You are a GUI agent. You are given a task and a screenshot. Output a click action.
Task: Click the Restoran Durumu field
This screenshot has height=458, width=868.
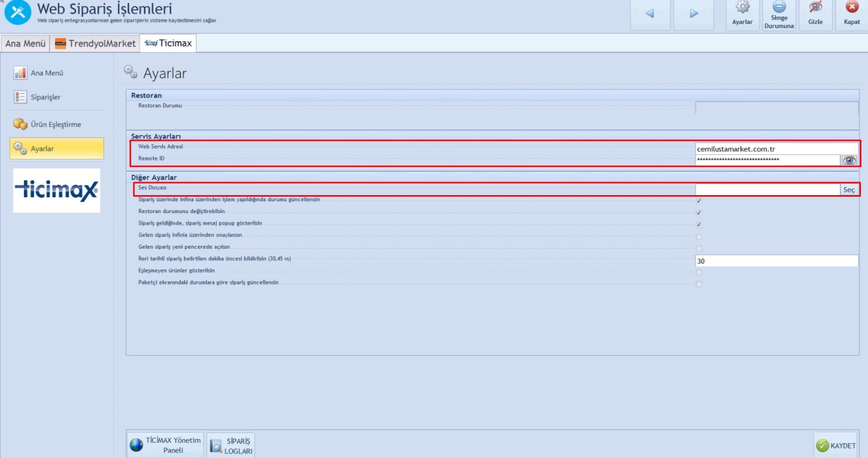[777, 107]
